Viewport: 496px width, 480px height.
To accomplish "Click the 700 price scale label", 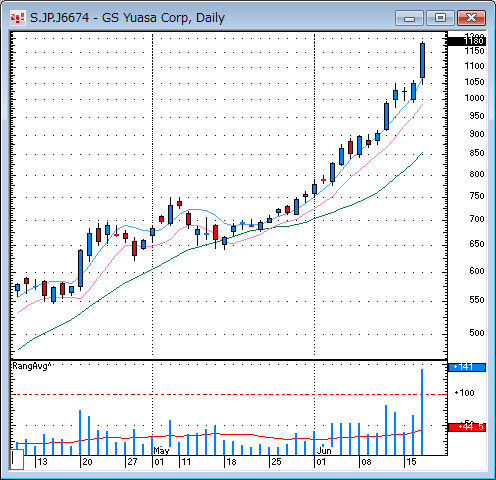I will click(x=477, y=219).
